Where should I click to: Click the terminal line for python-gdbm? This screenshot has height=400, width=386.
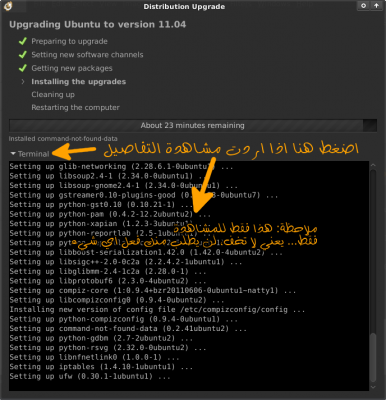pyautogui.click(x=101, y=338)
